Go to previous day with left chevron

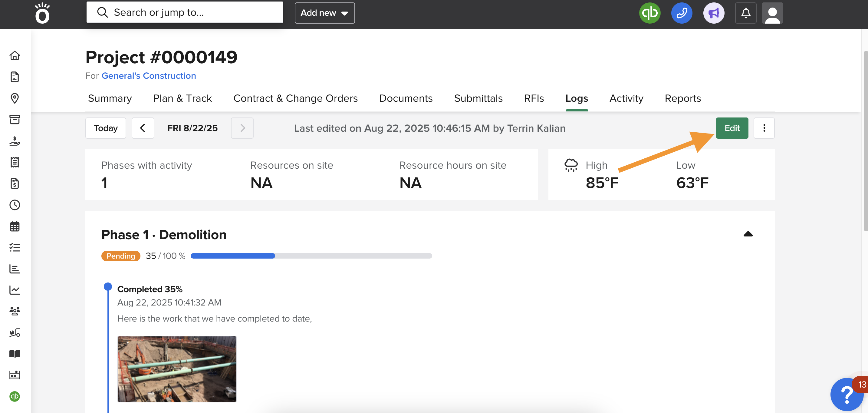click(x=143, y=128)
